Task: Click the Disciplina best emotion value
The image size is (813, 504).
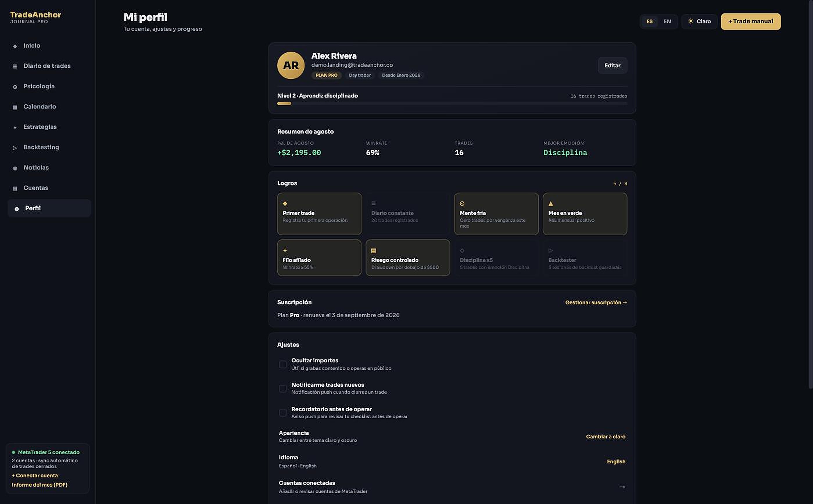Action: [x=565, y=152]
